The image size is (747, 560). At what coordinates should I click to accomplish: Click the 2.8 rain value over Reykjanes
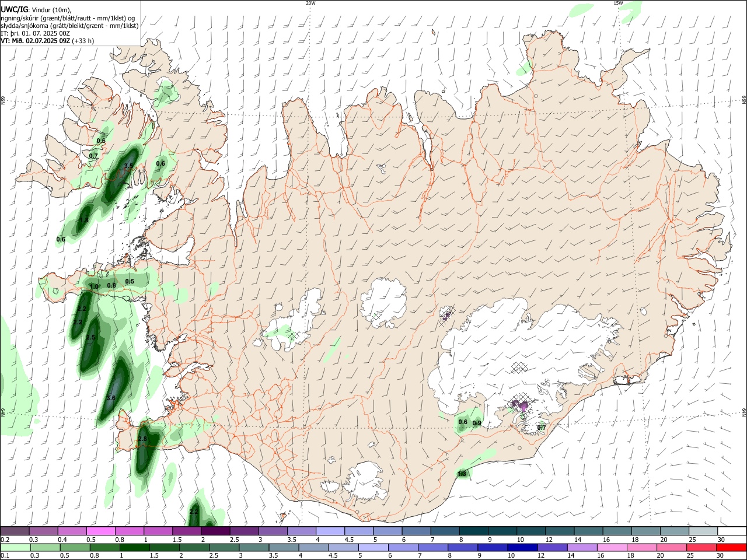142,439
